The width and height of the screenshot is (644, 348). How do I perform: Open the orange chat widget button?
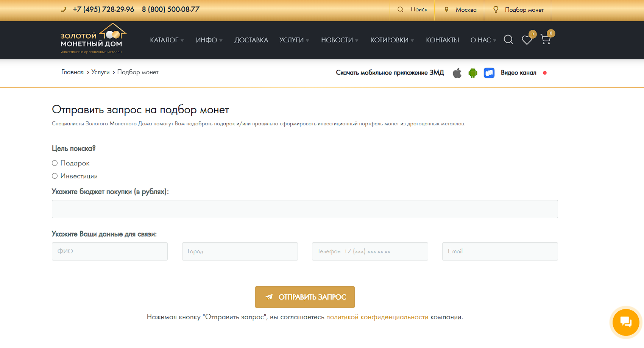[626, 323]
